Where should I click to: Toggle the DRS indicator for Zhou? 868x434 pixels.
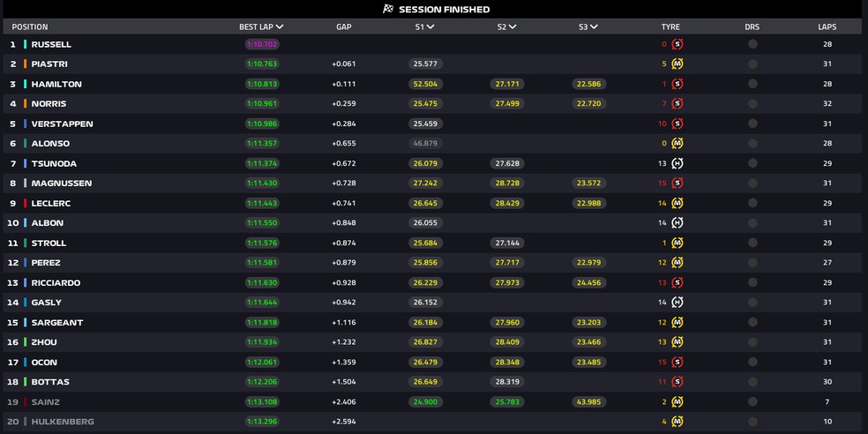(x=752, y=342)
